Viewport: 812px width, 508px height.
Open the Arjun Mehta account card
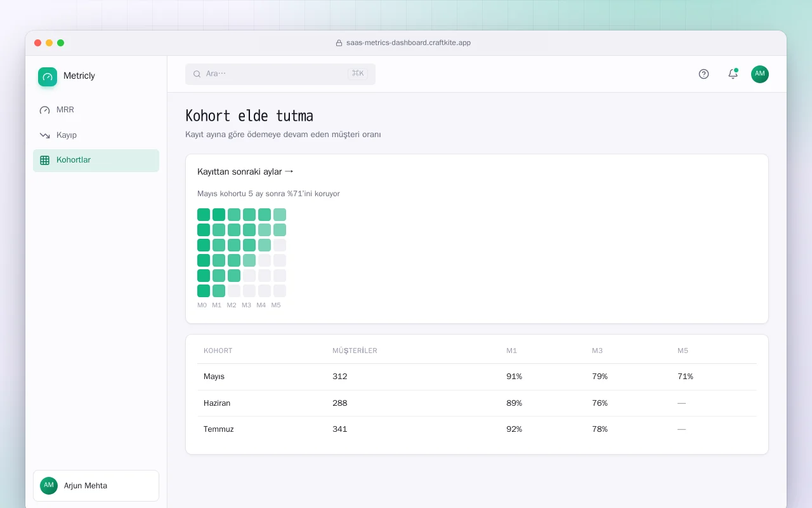(x=96, y=486)
